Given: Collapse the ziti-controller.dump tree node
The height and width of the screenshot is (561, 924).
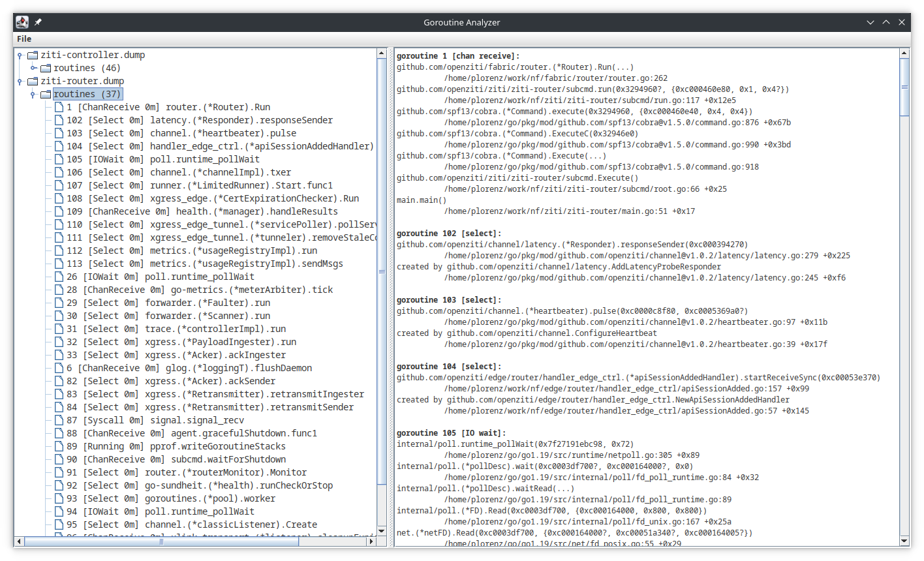Looking at the screenshot, I should point(20,55).
